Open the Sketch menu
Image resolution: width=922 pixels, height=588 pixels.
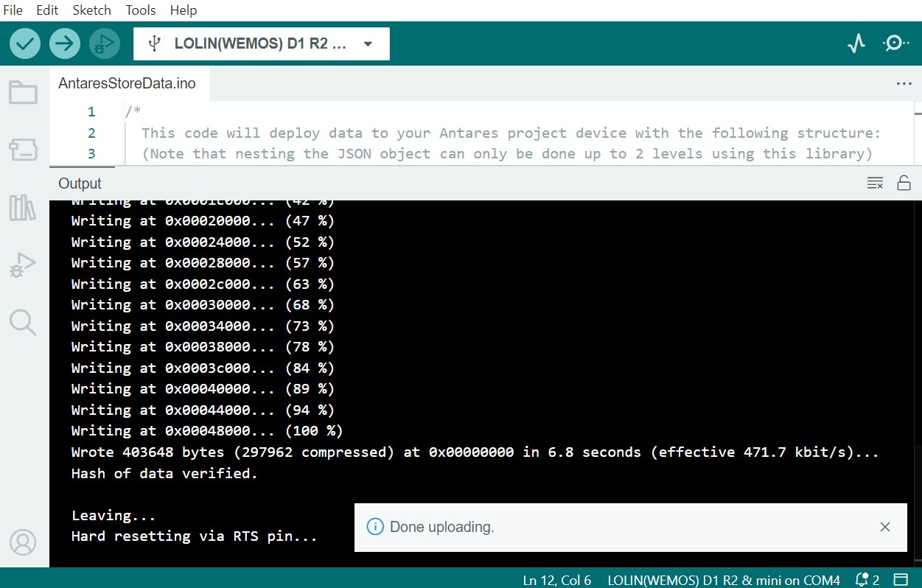(x=91, y=10)
